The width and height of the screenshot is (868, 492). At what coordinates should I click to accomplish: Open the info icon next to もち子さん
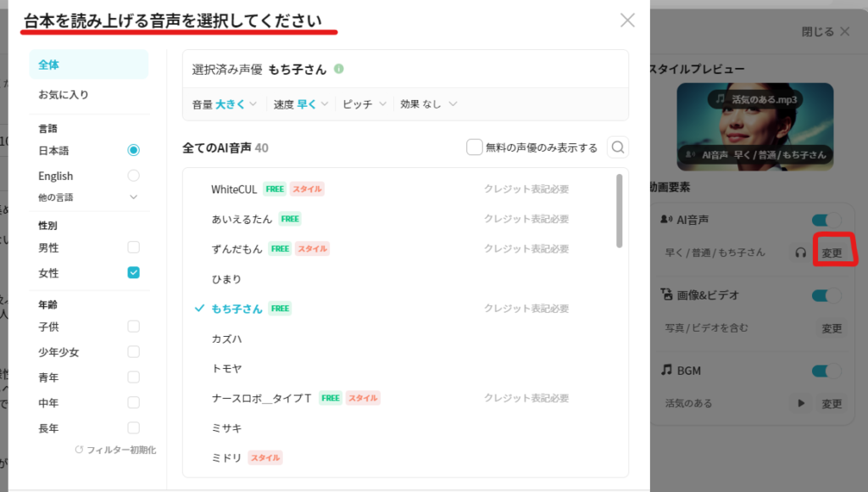(x=341, y=70)
